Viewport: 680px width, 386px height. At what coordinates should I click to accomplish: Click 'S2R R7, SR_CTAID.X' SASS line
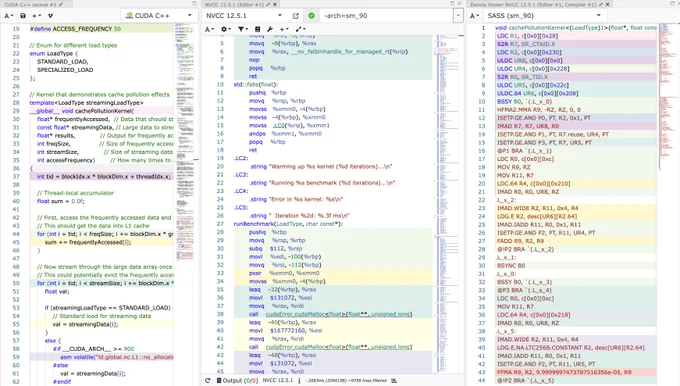pyautogui.click(x=526, y=44)
